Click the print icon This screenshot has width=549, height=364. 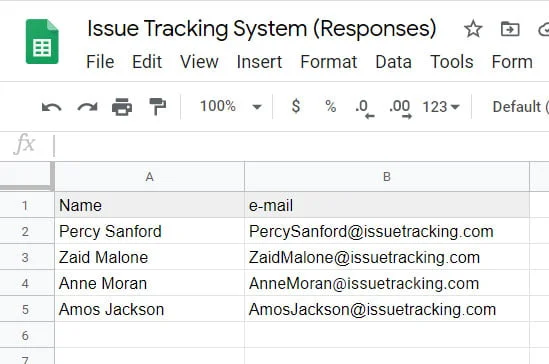[122, 106]
